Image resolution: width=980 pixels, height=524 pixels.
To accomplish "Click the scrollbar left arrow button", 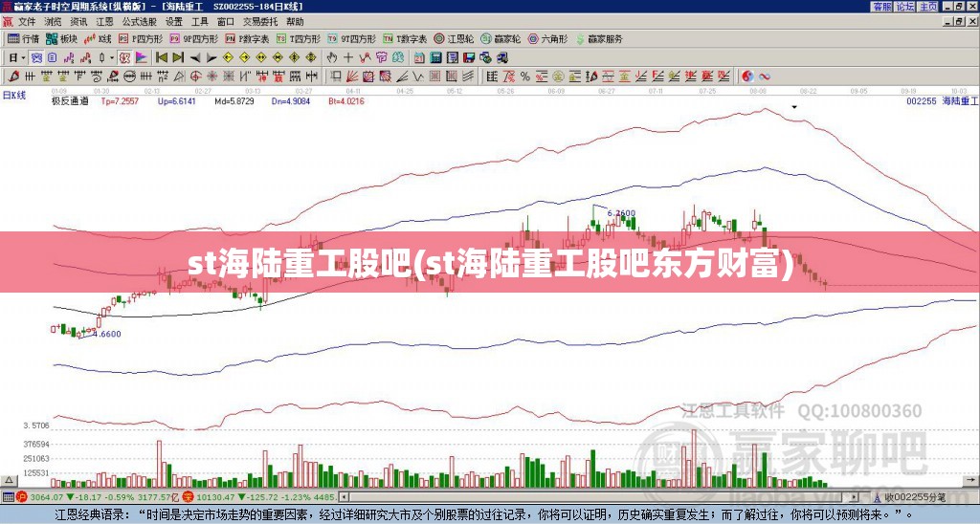I will point(344,497).
